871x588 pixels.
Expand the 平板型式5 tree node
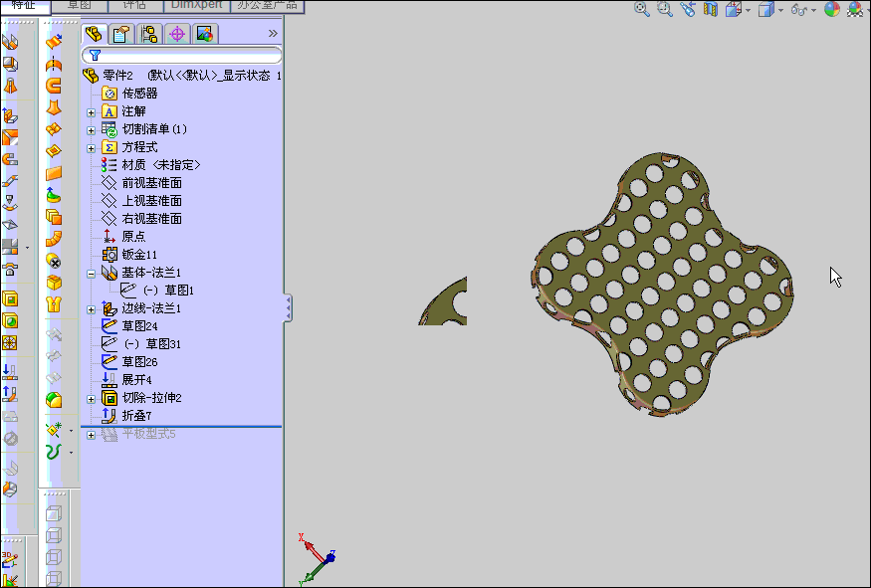(92, 435)
